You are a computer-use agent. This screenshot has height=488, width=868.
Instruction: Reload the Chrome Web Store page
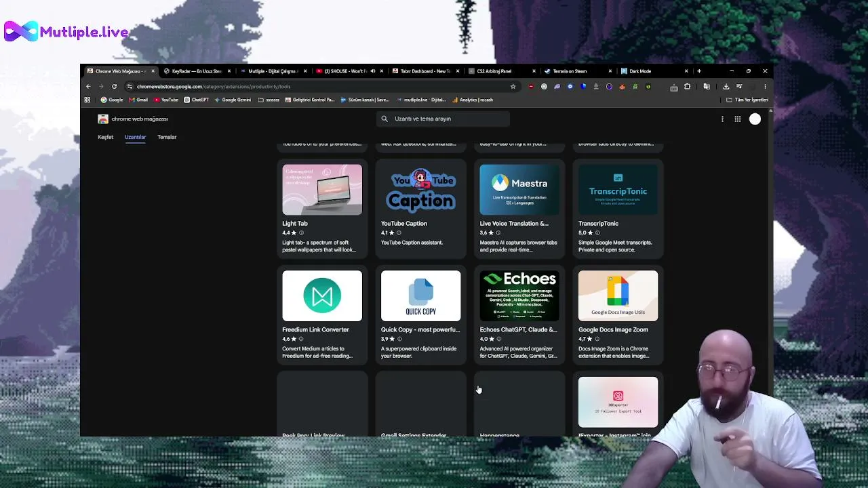pos(114,86)
